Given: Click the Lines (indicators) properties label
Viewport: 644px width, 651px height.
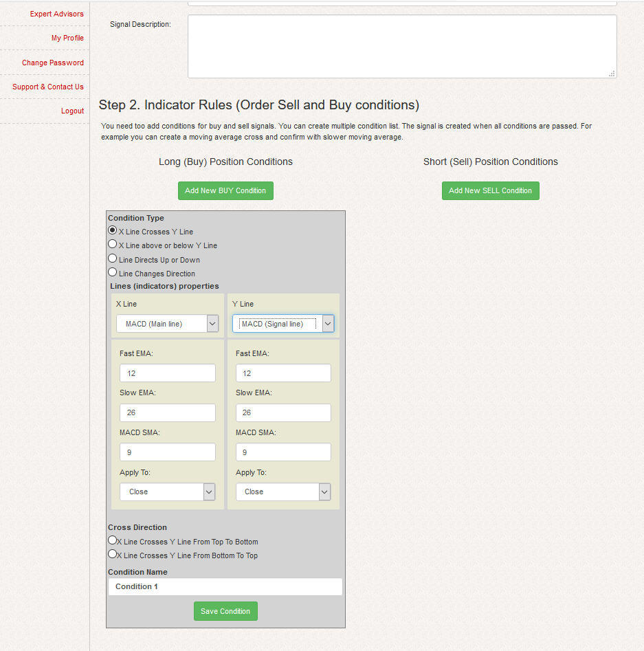Looking at the screenshot, I should point(164,286).
